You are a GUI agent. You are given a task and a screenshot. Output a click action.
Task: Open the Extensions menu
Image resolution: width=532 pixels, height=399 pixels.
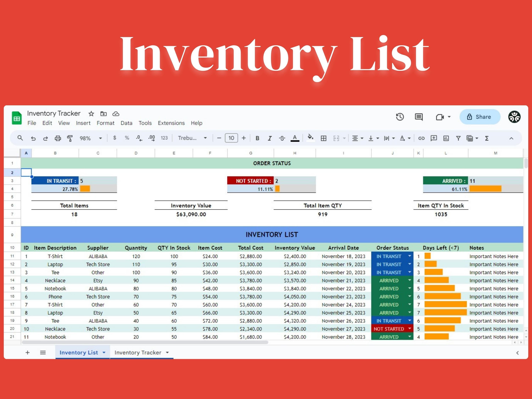pos(171,123)
